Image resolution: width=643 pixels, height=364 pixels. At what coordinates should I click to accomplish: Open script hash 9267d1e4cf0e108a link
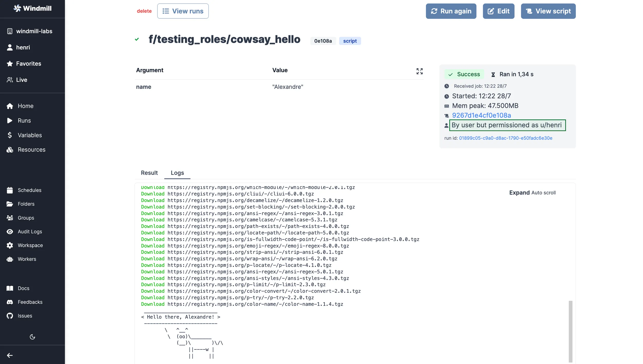481,115
